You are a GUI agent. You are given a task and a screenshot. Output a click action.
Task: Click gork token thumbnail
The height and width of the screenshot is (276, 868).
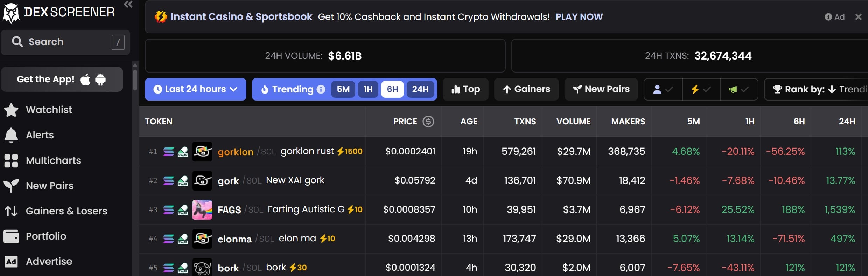point(202,181)
